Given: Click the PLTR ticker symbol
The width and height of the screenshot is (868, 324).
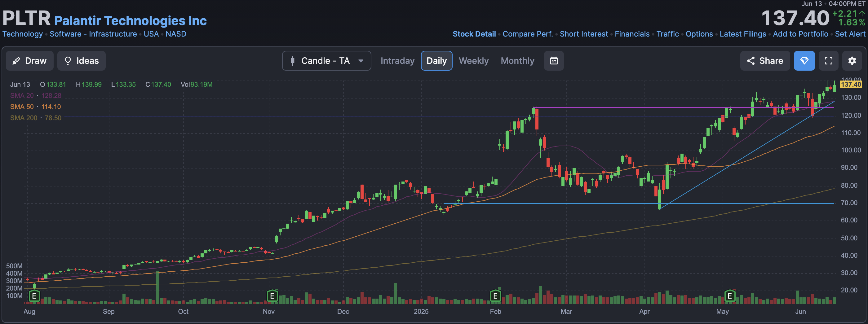Looking at the screenshot, I should (x=26, y=18).
